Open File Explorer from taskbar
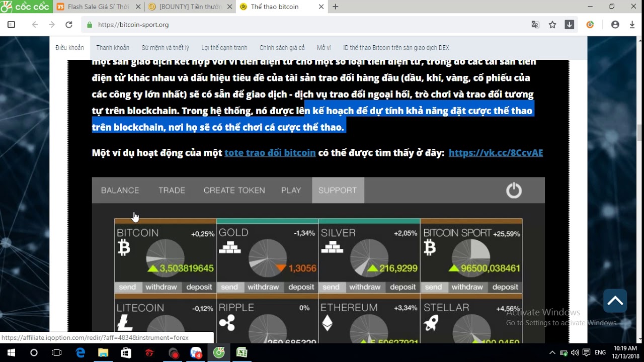Screen dimensions: 644x362 [103, 353]
